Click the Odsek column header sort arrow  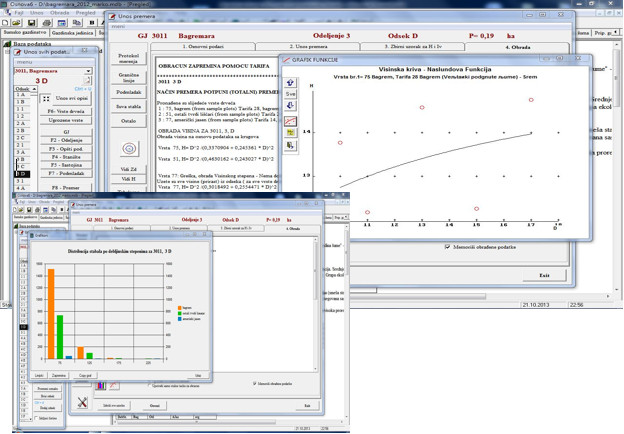pyautogui.click(x=34, y=89)
